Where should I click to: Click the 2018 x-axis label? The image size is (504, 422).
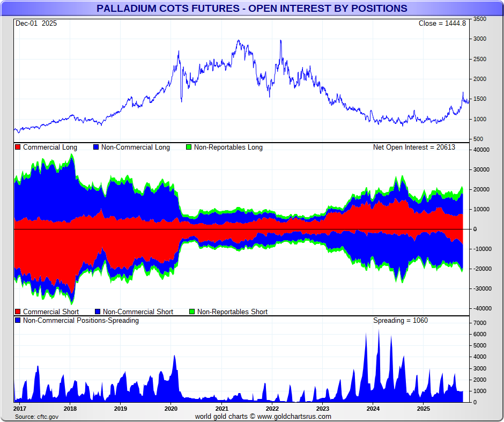tap(70, 409)
